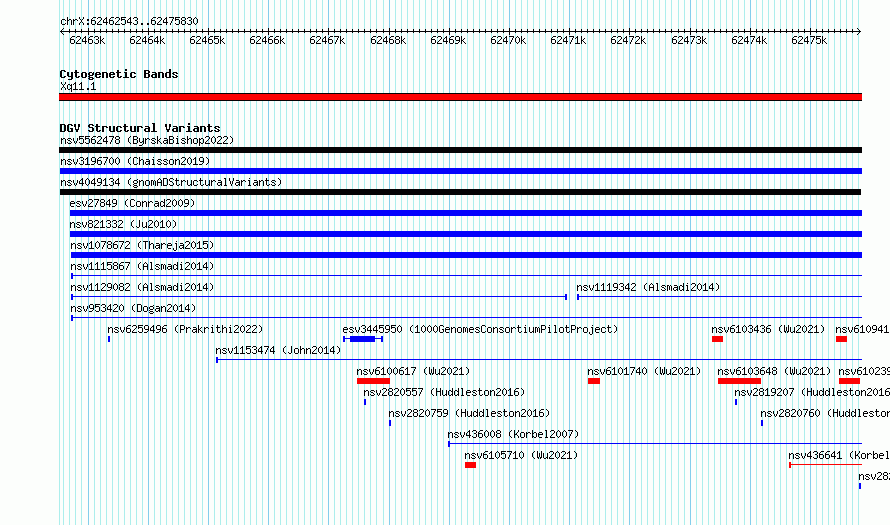Click the 62475k ruler label
Viewport: 890px width, 525px height.
pos(809,40)
